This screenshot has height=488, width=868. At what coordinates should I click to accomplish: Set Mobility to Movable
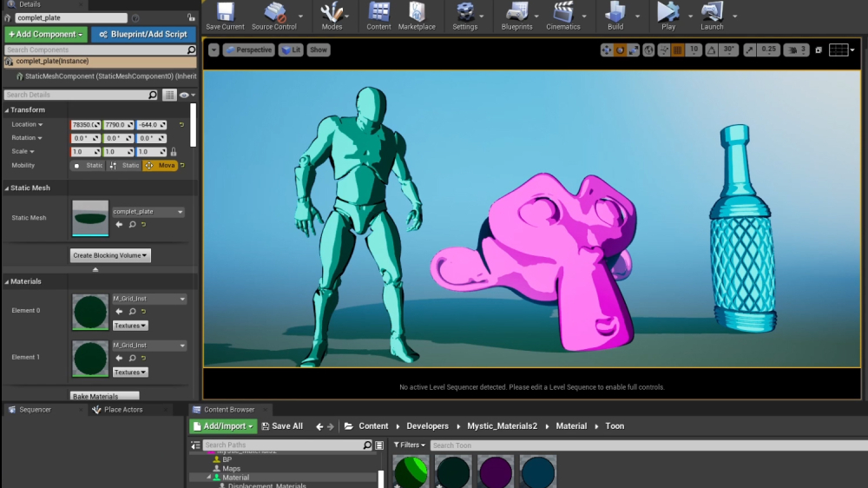pyautogui.click(x=161, y=165)
